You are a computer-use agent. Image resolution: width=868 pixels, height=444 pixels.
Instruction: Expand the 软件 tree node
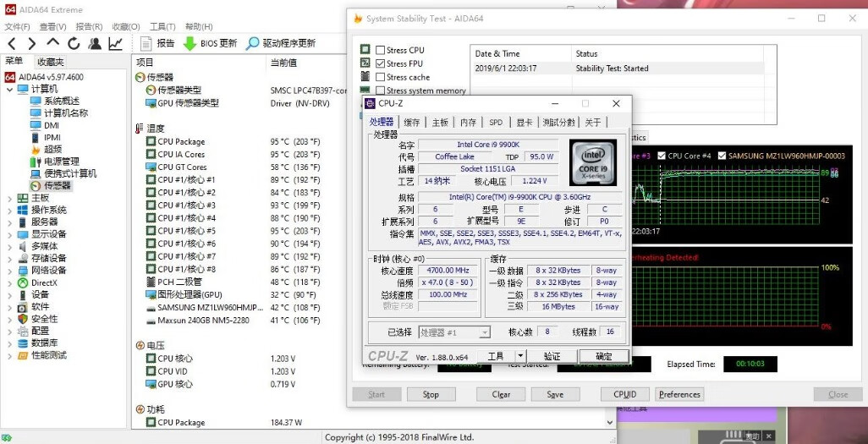[x=9, y=307]
